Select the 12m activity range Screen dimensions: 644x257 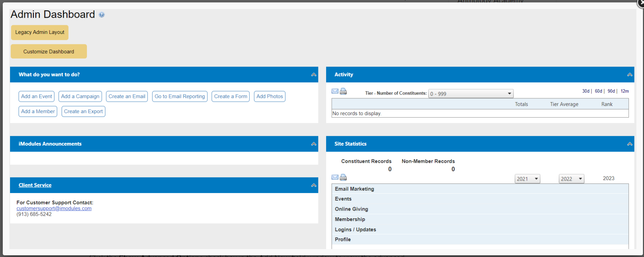[624, 91]
